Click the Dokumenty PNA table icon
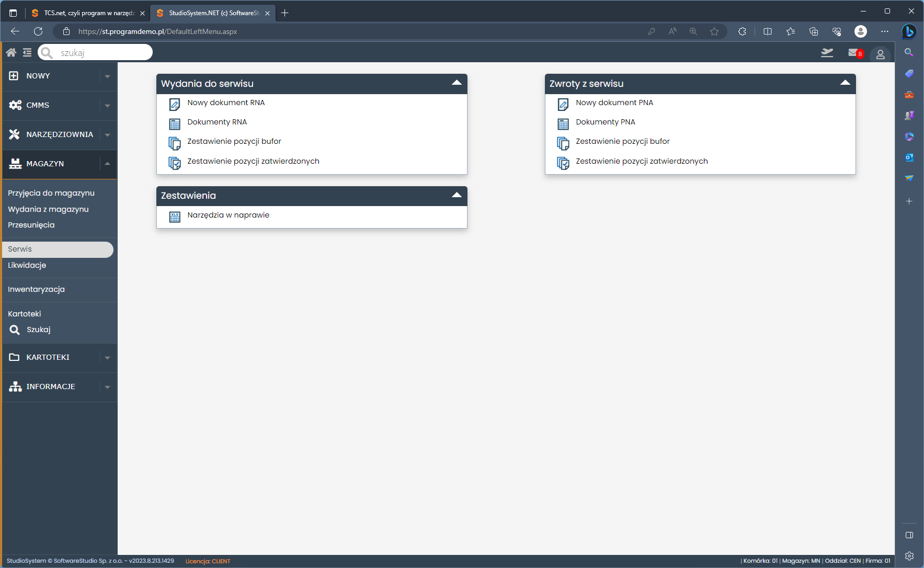This screenshot has height=568, width=924. click(563, 124)
